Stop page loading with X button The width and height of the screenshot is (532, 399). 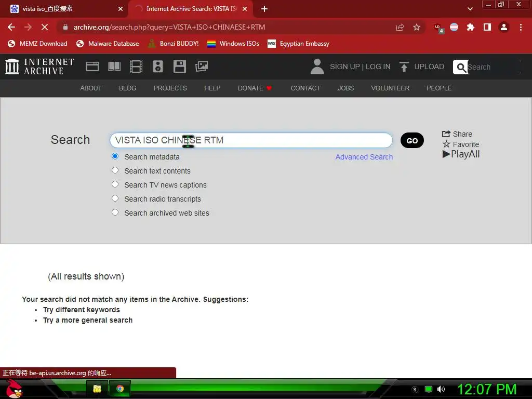coord(45,27)
